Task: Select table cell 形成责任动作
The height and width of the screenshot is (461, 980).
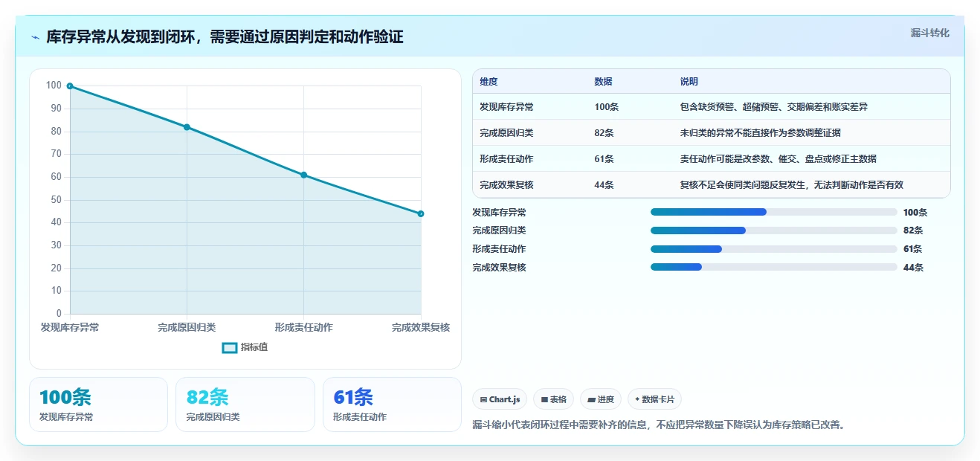Action: tap(506, 159)
